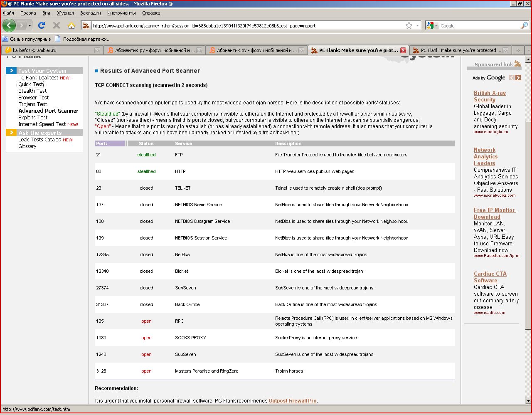Click the Stop loading X icon
Image resolution: width=532 pixels, height=415 pixels.
click(57, 25)
